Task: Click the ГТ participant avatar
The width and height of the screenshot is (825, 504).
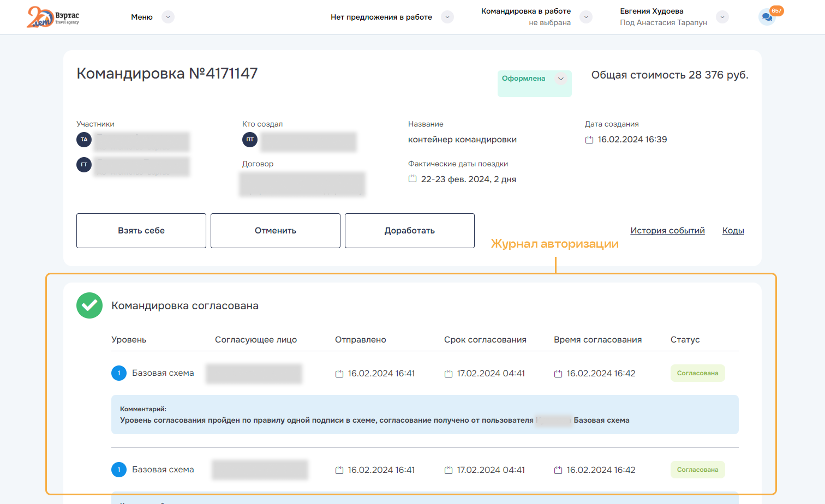Action: pyautogui.click(x=84, y=165)
